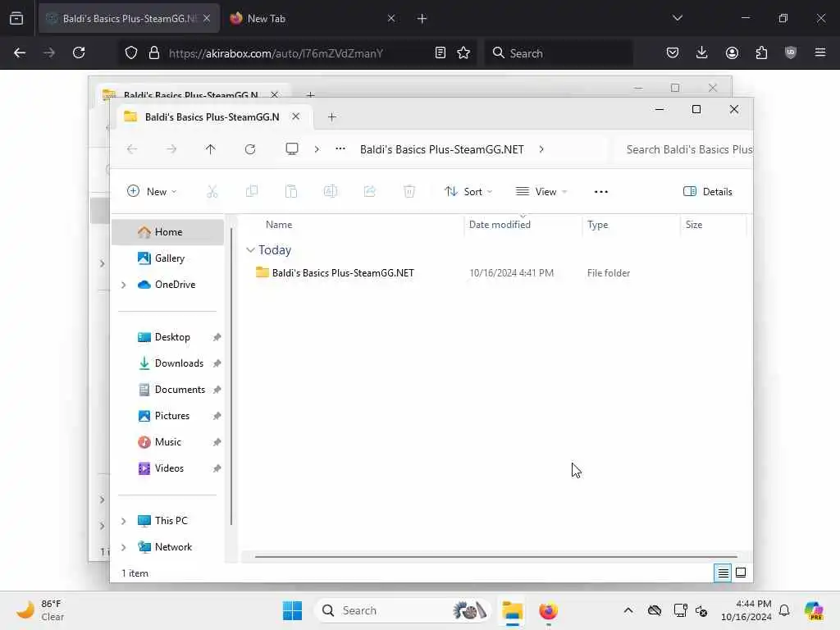Click the Copy icon in Explorer toolbar
Image resolution: width=840 pixels, height=630 pixels.
(251, 191)
